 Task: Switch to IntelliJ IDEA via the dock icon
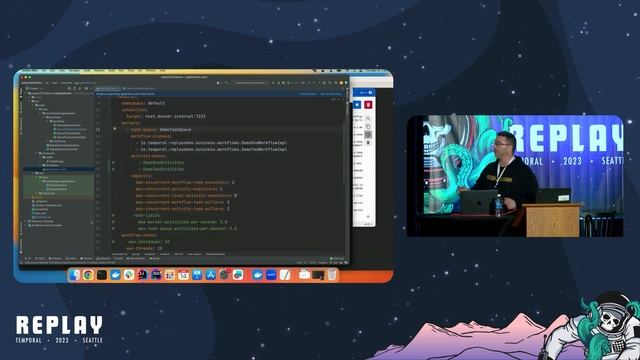tap(142, 275)
